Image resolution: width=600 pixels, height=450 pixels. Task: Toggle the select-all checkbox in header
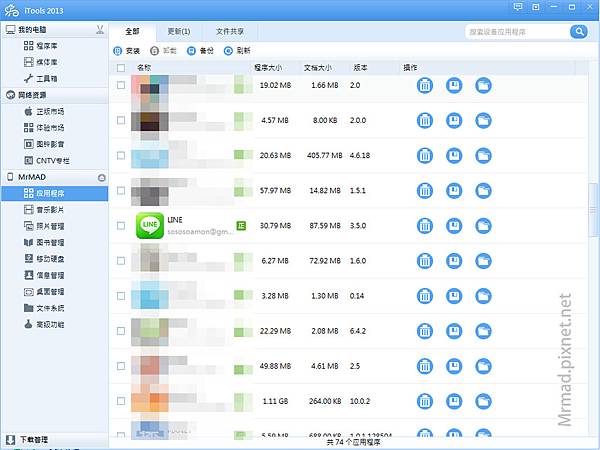click(x=121, y=68)
